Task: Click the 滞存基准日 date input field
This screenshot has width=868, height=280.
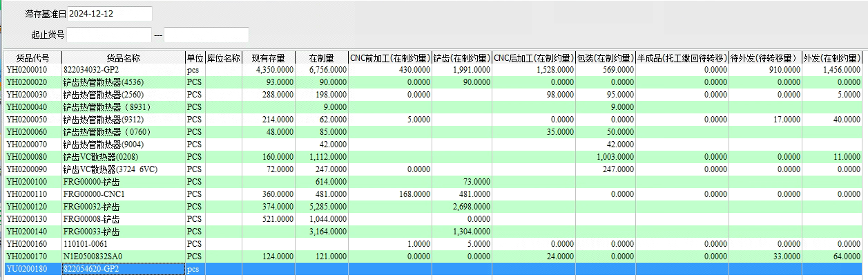Action: point(109,14)
